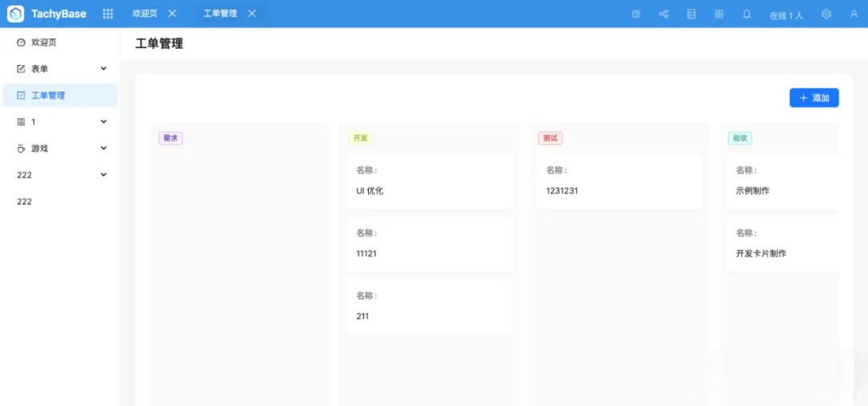Open the nine-dot app grid launcher

pyautogui.click(x=108, y=14)
